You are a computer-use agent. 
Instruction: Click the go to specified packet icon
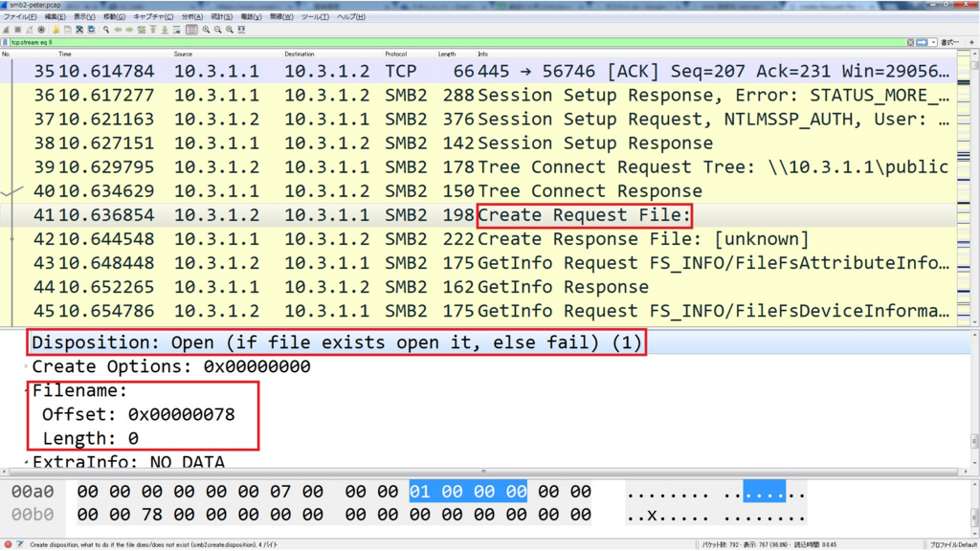pyautogui.click(x=142, y=30)
